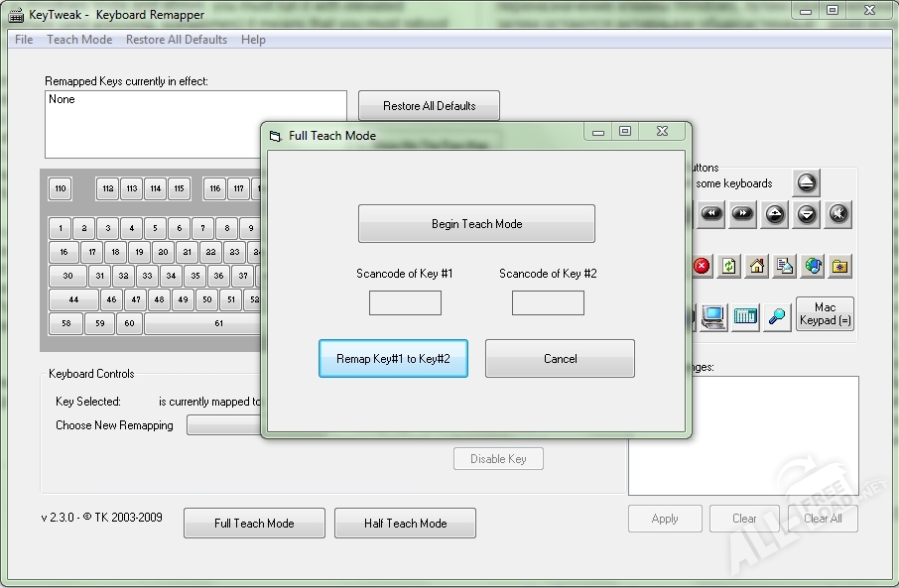The height and width of the screenshot is (588, 899).
Task: Open the Restore All Defaults menu
Action: click(x=177, y=40)
